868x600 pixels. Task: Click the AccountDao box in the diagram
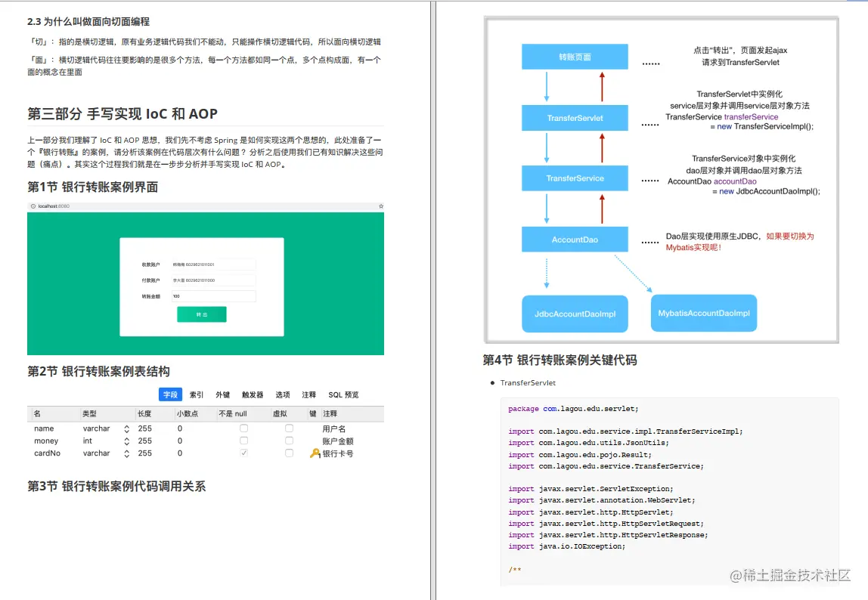[x=575, y=240]
